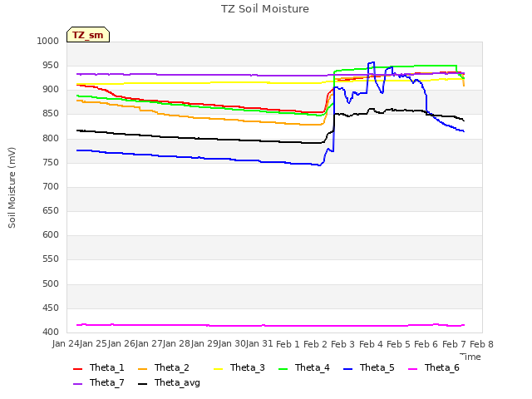Select the Theta_4 legend label
The height and width of the screenshot is (399, 532).
click(313, 367)
